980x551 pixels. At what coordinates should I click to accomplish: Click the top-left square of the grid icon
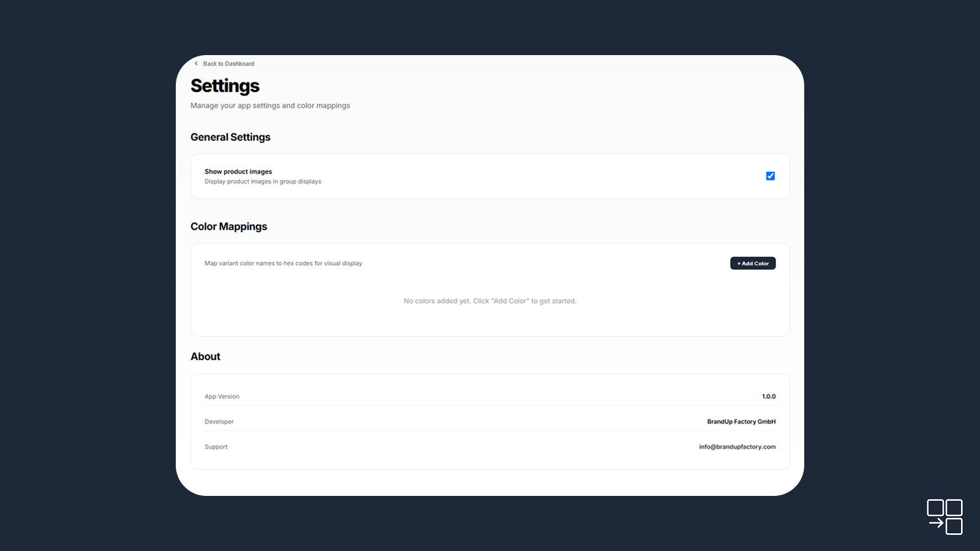pyautogui.click(x=935, y=508)
